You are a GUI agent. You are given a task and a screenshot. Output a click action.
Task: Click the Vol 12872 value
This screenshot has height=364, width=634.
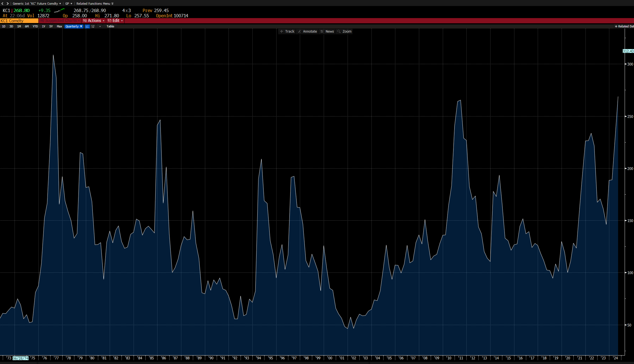38,16
